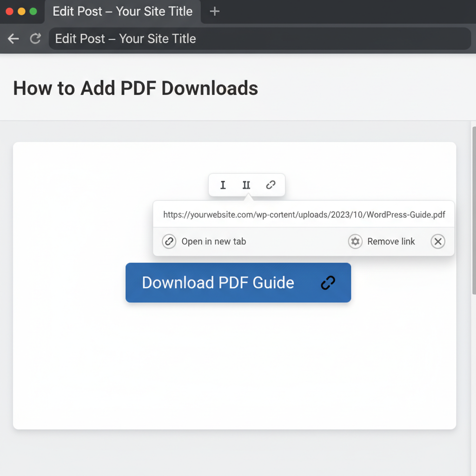Click the browser reload icon
The height and width of the screenshot is (476, 476).
tap(35, 39)
